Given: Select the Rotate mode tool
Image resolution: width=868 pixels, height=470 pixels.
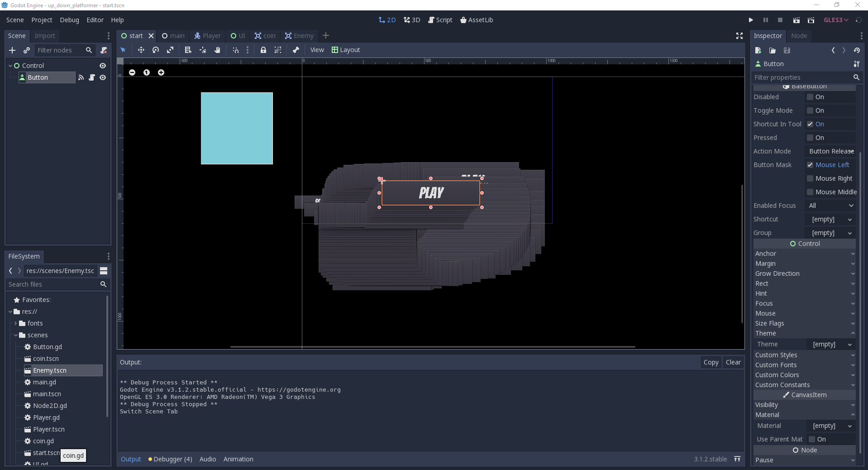Looking at the screenshot, I should pyautogui.click(x=155, y=50).
